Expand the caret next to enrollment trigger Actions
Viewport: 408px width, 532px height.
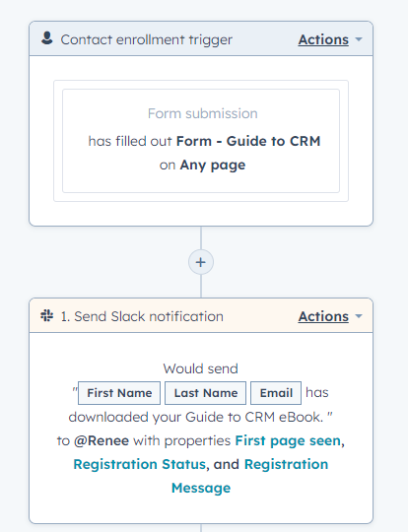click(x=359, y=39)
